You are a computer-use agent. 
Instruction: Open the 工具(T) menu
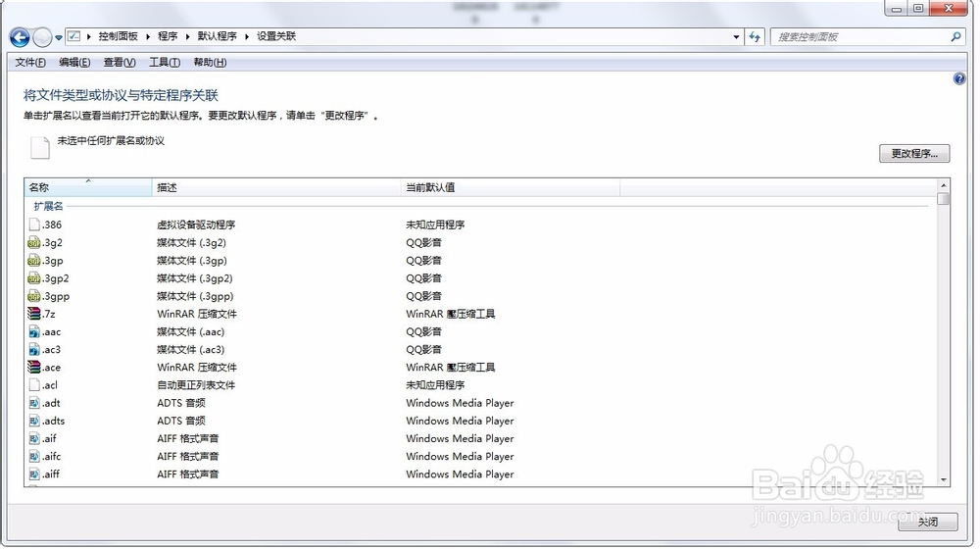165,62
